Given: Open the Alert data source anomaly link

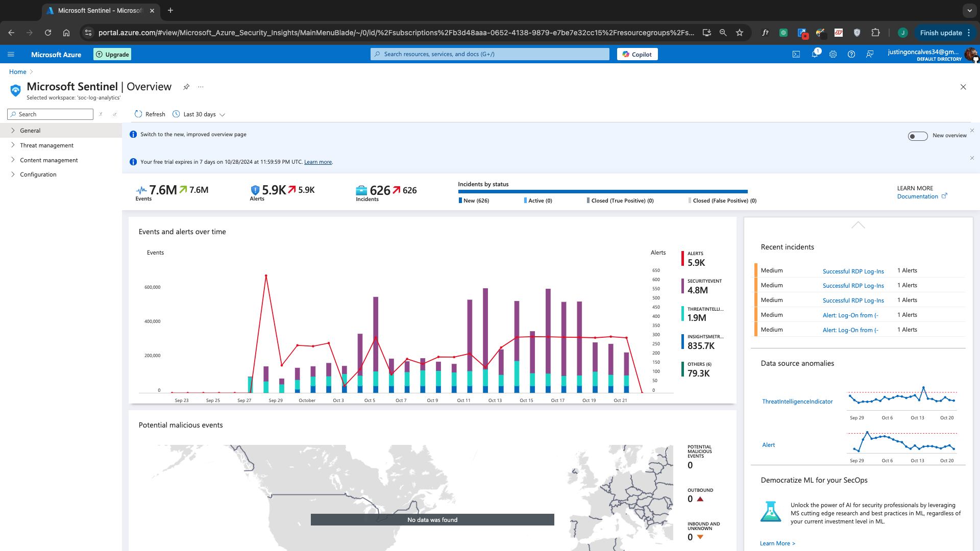Looking at the screenshot, I should point(768,445).
